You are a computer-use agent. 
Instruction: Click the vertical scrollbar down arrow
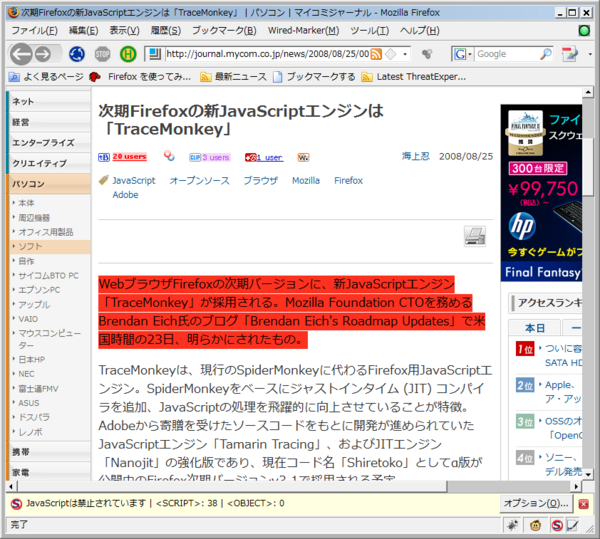(x=588, y=474)
